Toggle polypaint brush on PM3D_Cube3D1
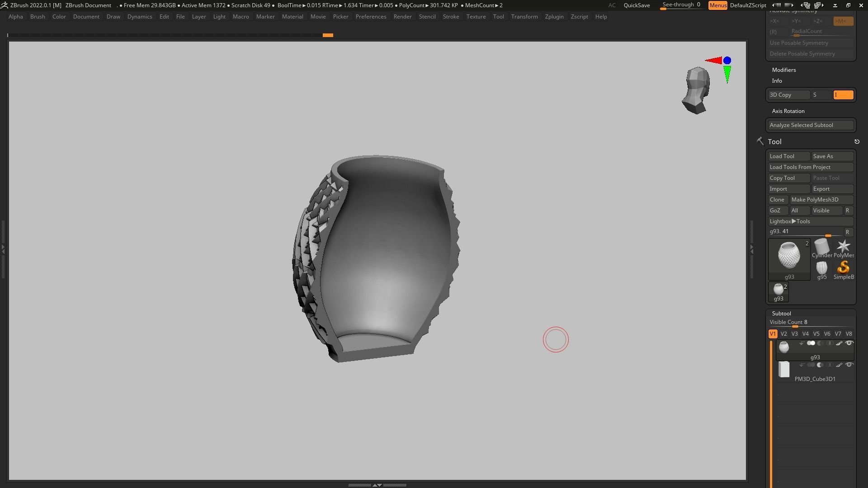 point(839,365)
